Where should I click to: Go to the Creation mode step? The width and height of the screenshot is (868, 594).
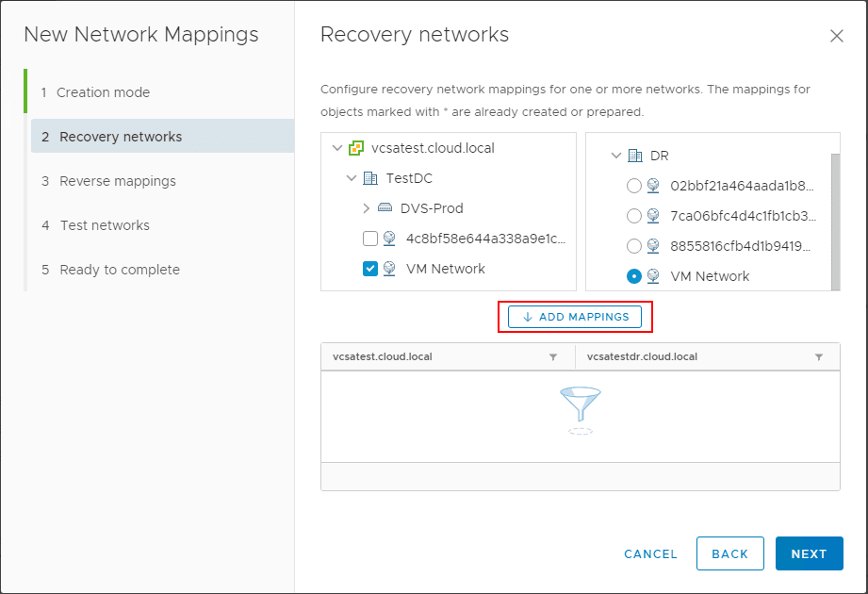pos(104,92)
